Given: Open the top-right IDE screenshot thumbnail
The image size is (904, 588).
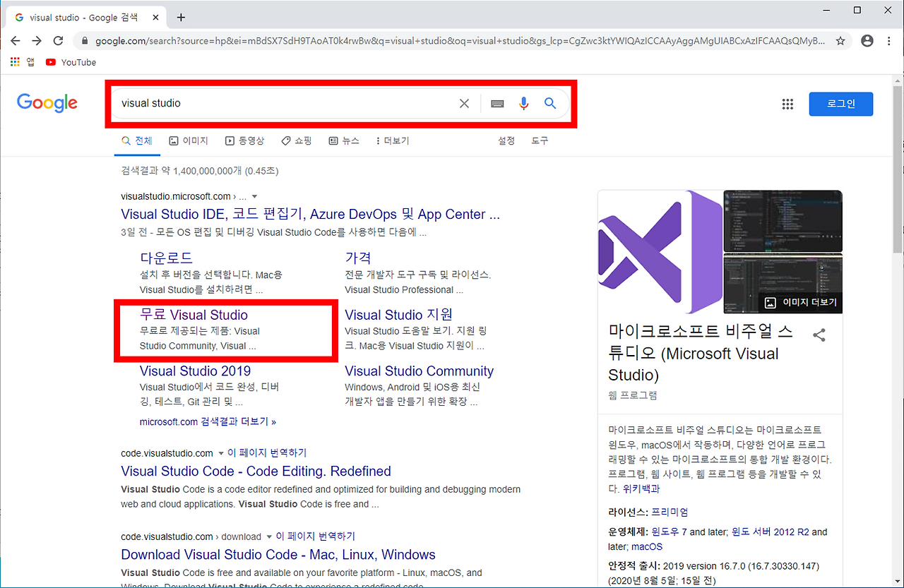Looking at the screenshot, I should pyautogui.click(x=783, y=221).
